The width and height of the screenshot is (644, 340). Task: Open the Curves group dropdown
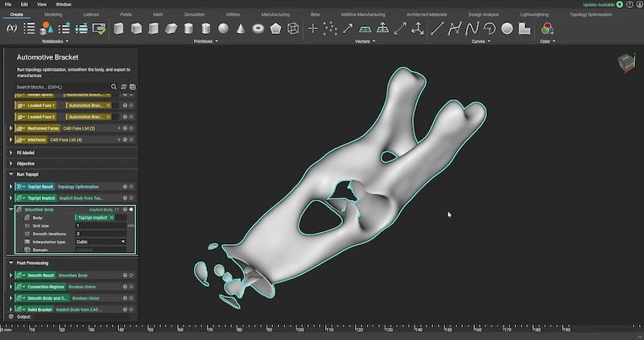(x=481, y=42)
